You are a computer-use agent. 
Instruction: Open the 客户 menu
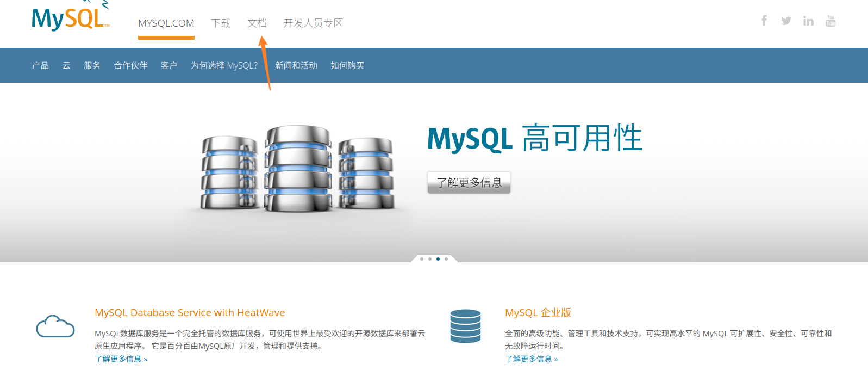tap(169, 65)
